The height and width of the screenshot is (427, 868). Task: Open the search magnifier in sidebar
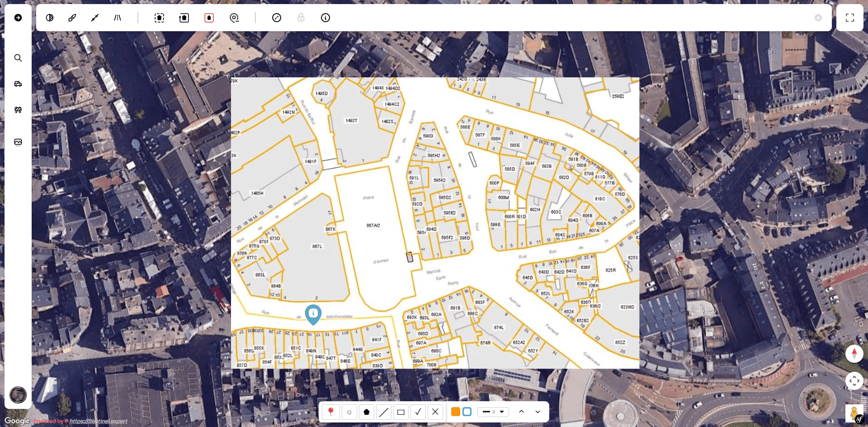pyautogui.click(x=18, y=58)
